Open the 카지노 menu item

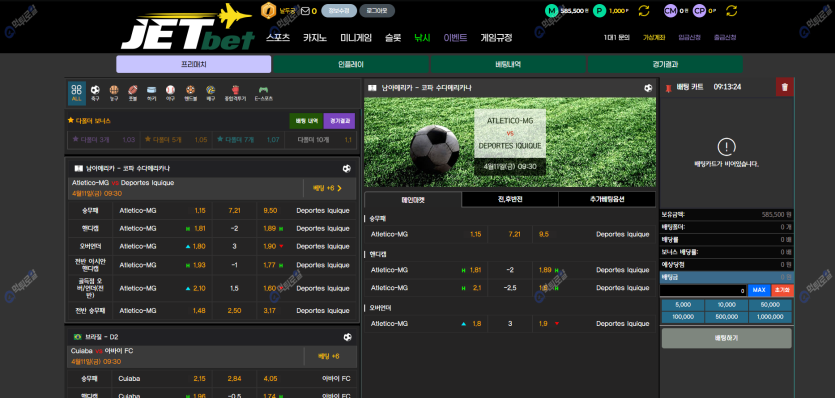point(315,38)
